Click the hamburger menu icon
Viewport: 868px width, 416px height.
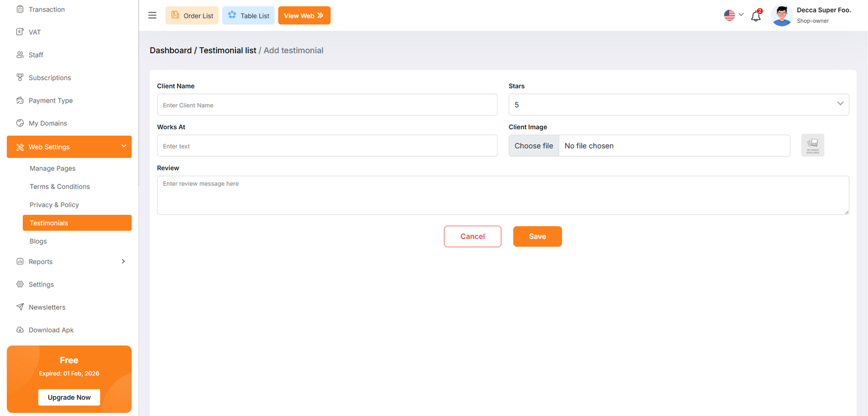coord(152,15)
